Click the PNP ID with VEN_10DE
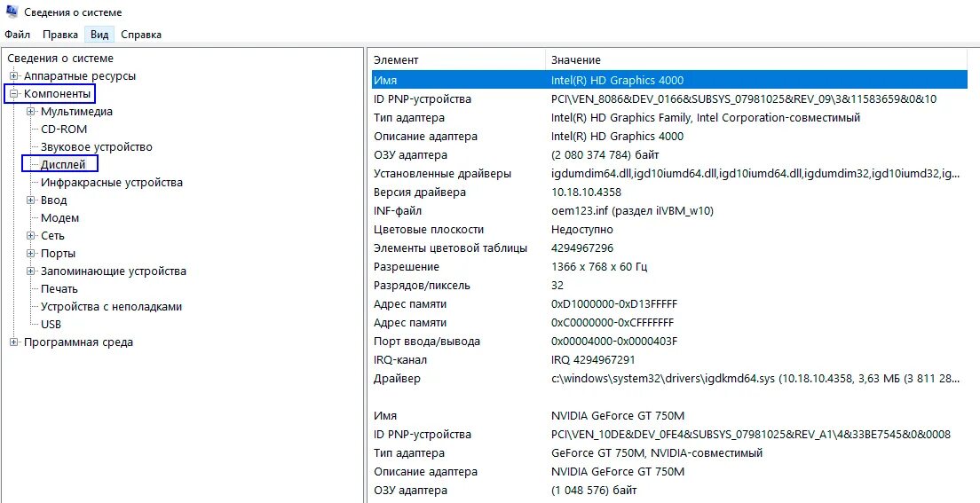The height and width of the screenshot is (503, 980). [751, 435]
